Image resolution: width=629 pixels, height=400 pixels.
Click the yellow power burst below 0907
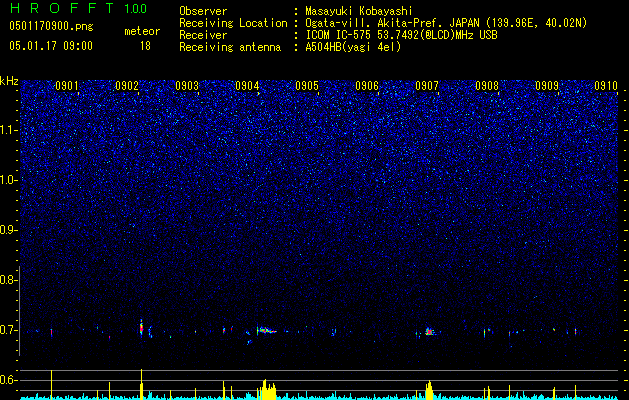[430, 390]
